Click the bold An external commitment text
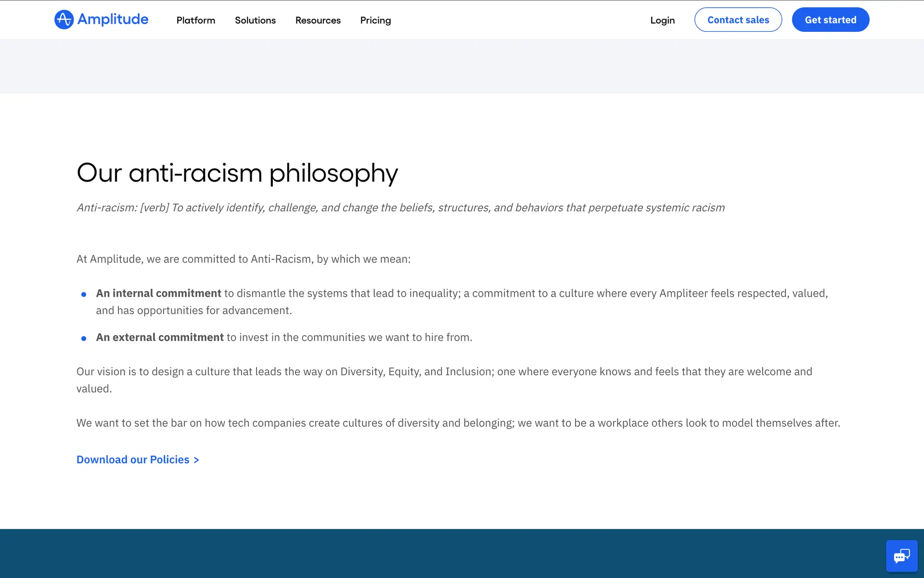The width and height of the screenshot is (924, 578). click(160, 337)
